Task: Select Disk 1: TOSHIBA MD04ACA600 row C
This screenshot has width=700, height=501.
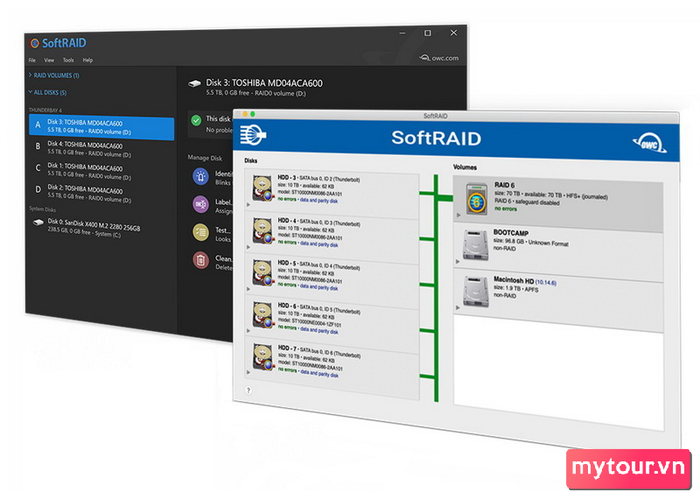Action: tap(101, 171)
